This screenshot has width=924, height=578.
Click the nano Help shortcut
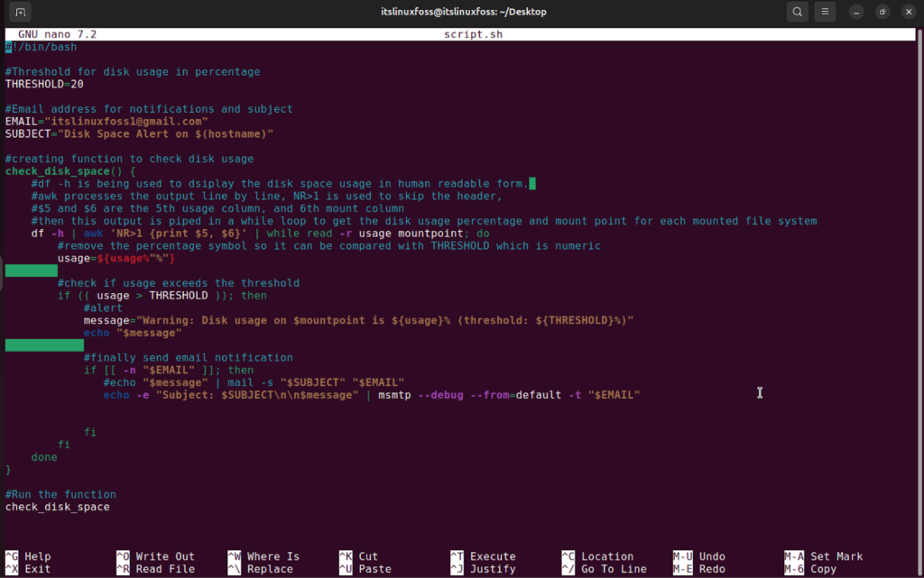[28, 556]
